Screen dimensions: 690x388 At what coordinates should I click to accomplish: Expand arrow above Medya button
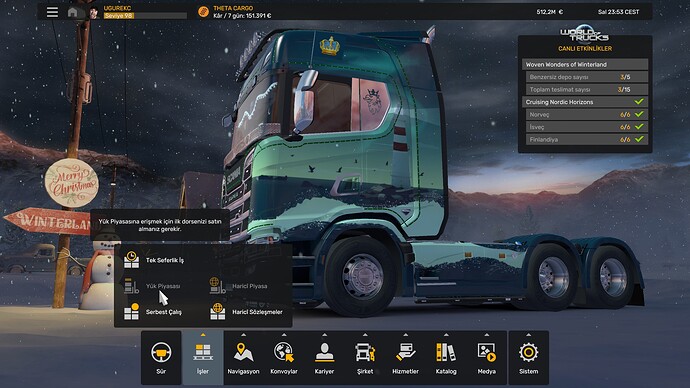(x=486, y=335)
